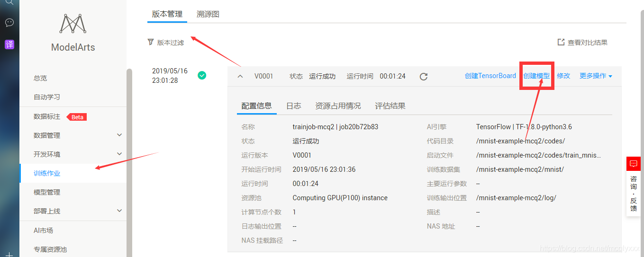Click the green success check icon

[202, 75]
